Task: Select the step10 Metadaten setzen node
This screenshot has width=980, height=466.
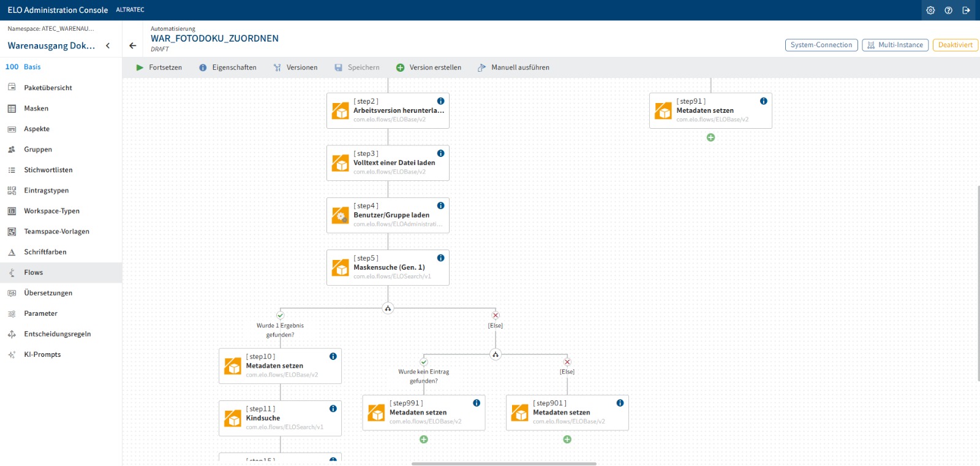Action: (280, 366)
